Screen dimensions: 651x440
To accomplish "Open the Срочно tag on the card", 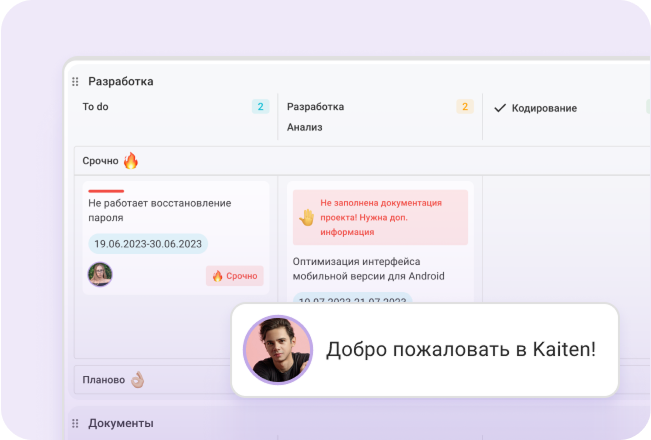I will click(235, 276).
